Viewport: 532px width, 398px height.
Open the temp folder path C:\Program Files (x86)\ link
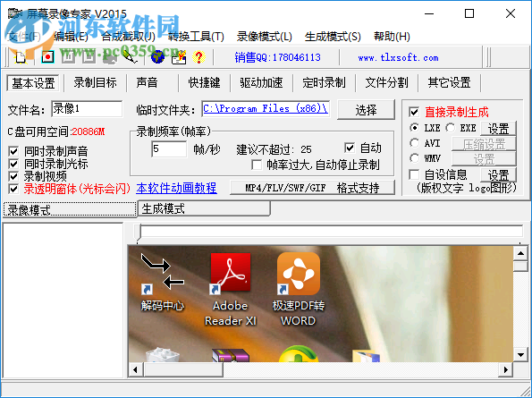pyautogui.click(x=266, y=109)
